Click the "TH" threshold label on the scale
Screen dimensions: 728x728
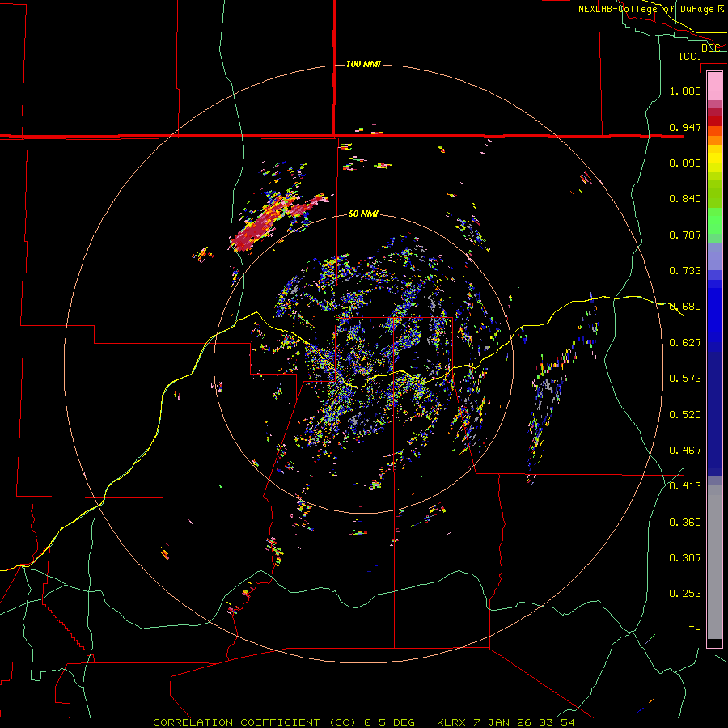point(695,630)
